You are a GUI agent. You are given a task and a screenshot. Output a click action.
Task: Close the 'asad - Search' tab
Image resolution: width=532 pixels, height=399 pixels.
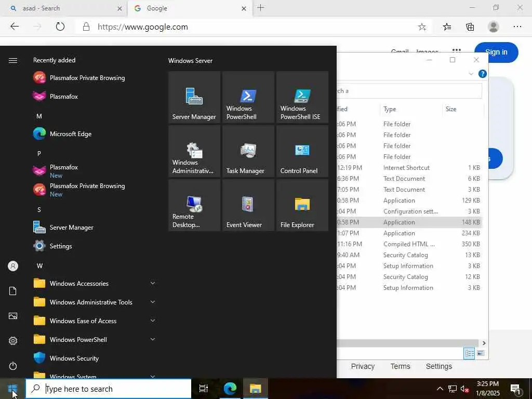(x=119, y=8)
